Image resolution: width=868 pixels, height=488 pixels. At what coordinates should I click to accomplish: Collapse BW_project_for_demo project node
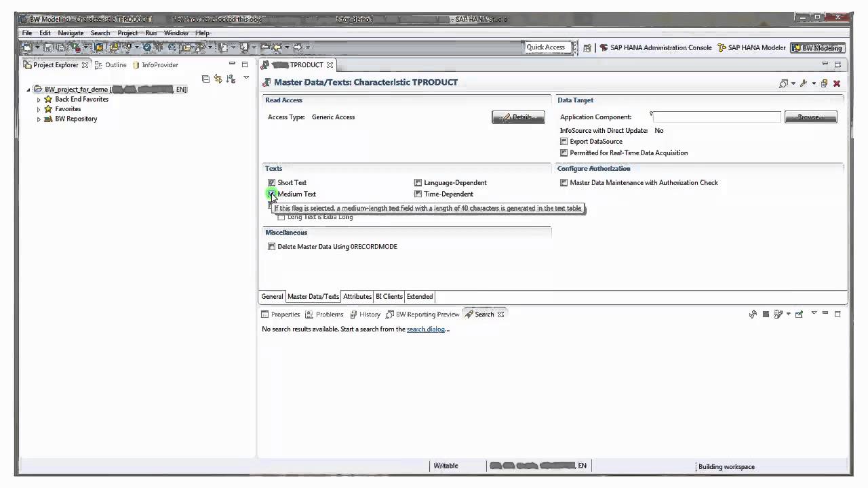28,89
